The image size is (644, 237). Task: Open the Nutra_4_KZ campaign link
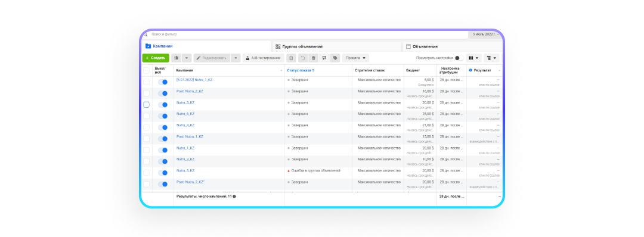[x=185, y=126]
